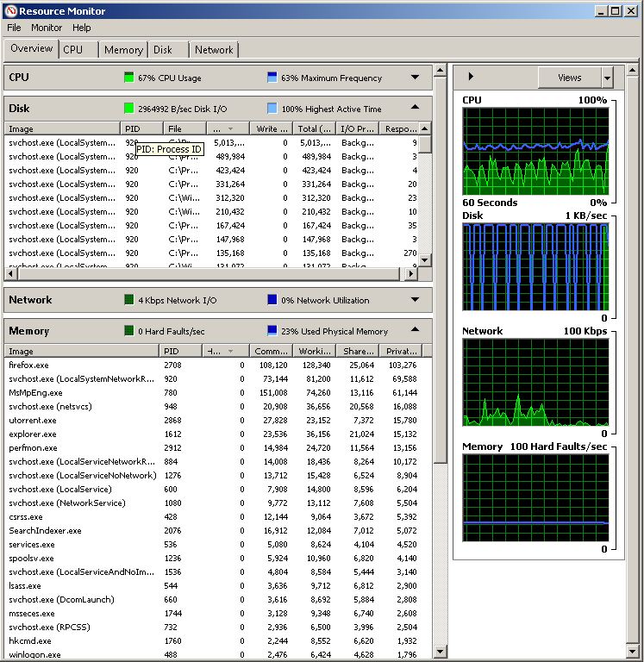Click the Views button

click(569, 78)
